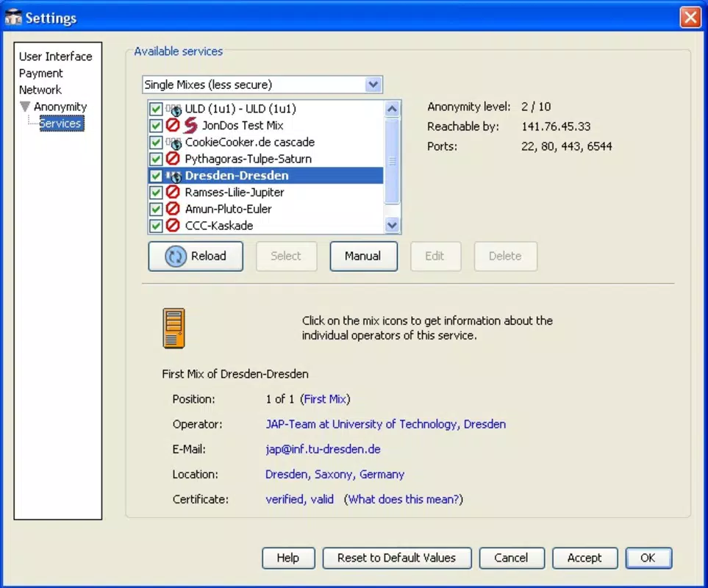This screenshot has width=708, height=588.
Task: Click the Accept button
Action: point(584,558)
